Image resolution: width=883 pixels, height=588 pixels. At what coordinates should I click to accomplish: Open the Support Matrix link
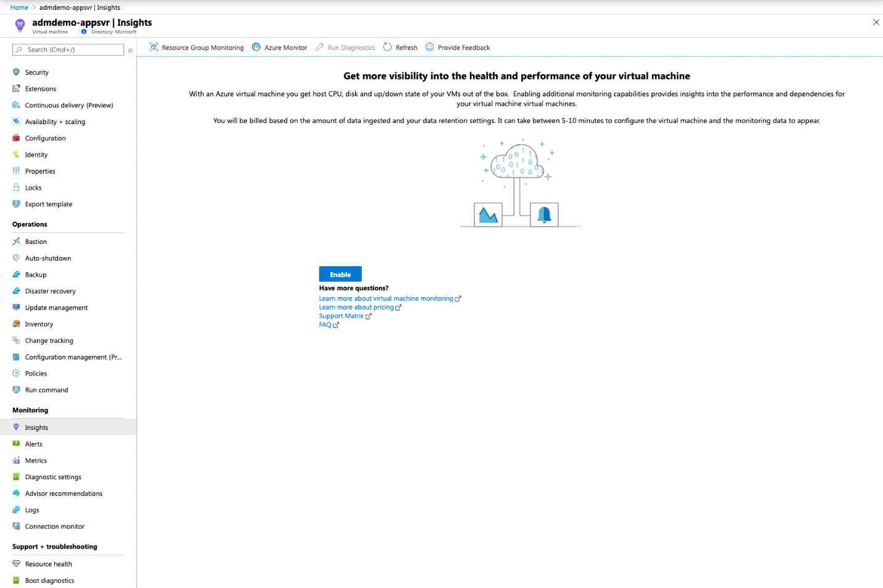pos(345,316)
